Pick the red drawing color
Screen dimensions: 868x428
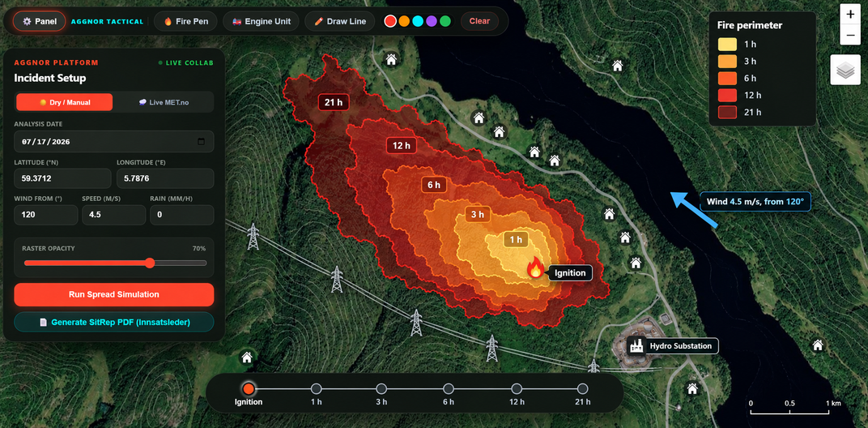pyautogui.click(x=390, y=21)
